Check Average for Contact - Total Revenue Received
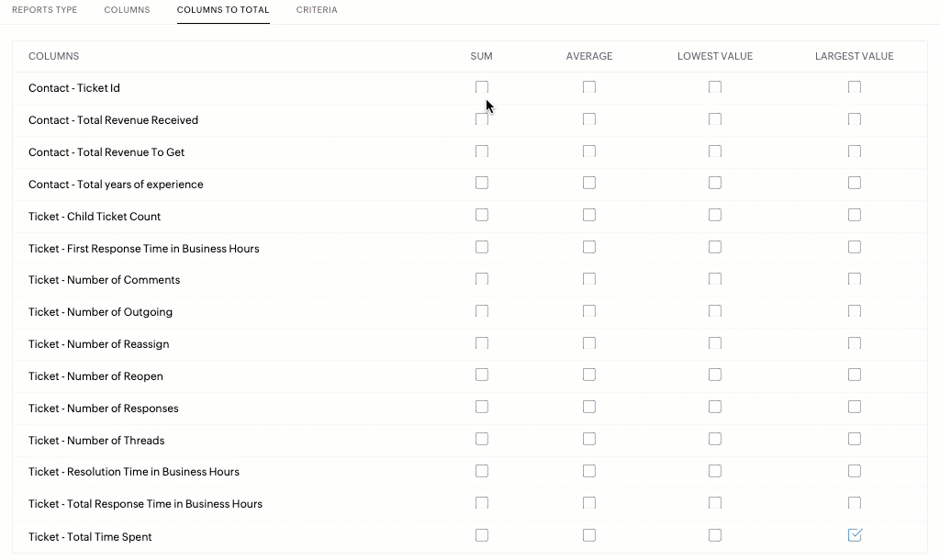Image resolution: width=940 pixels, height=560 pixels. [589, 119]
